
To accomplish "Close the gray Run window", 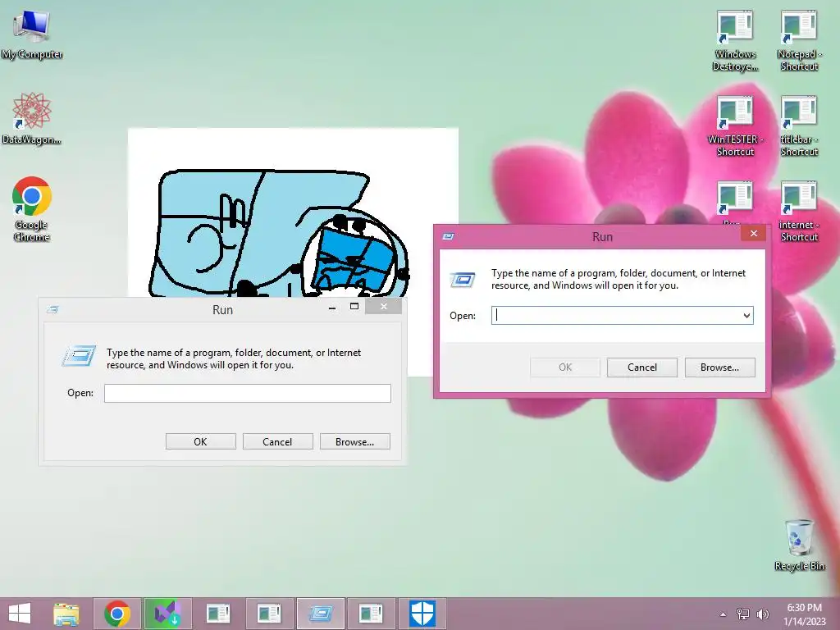I will tap(384, 307).
